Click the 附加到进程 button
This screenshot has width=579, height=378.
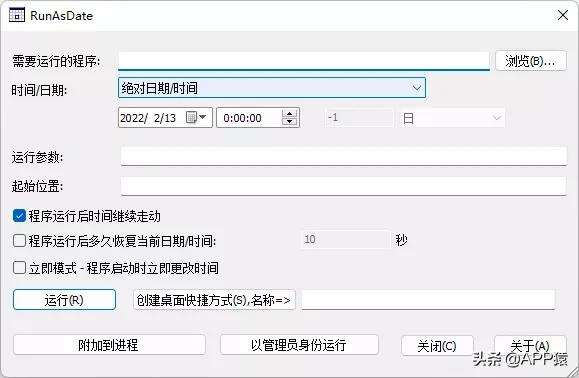109,345
